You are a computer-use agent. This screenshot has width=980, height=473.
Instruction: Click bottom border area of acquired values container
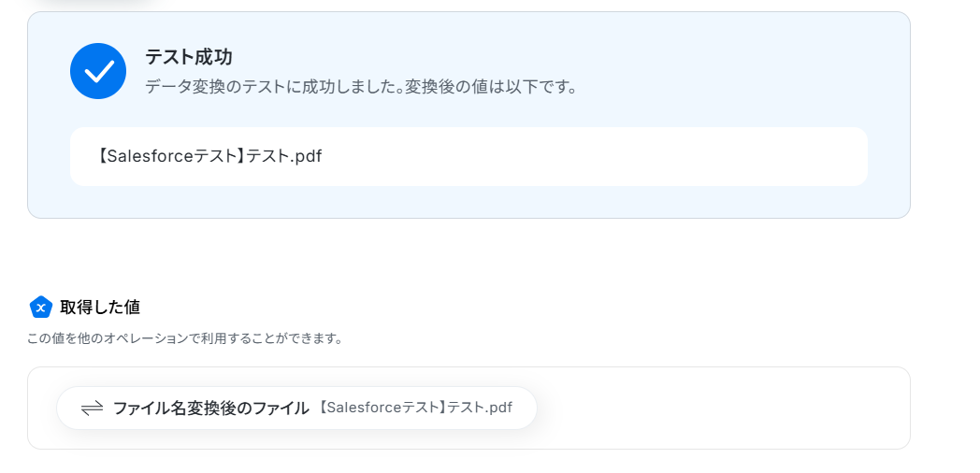(x=468, y=448)
